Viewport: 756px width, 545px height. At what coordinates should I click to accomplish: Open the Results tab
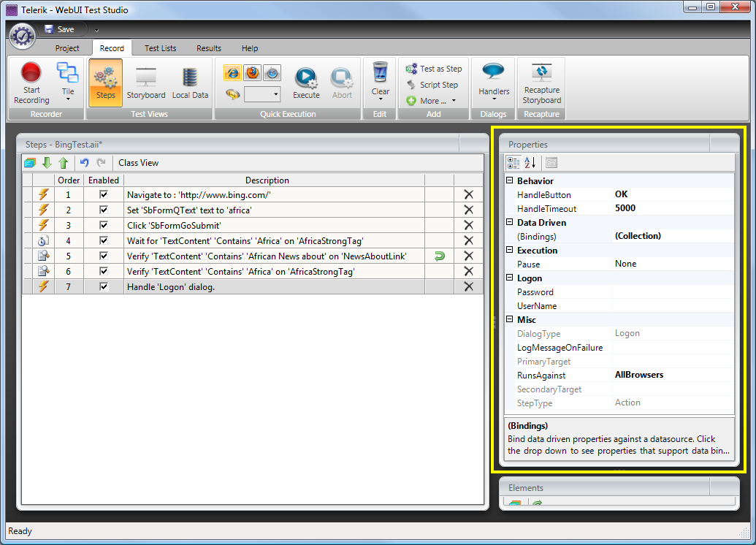coord(209,48)
